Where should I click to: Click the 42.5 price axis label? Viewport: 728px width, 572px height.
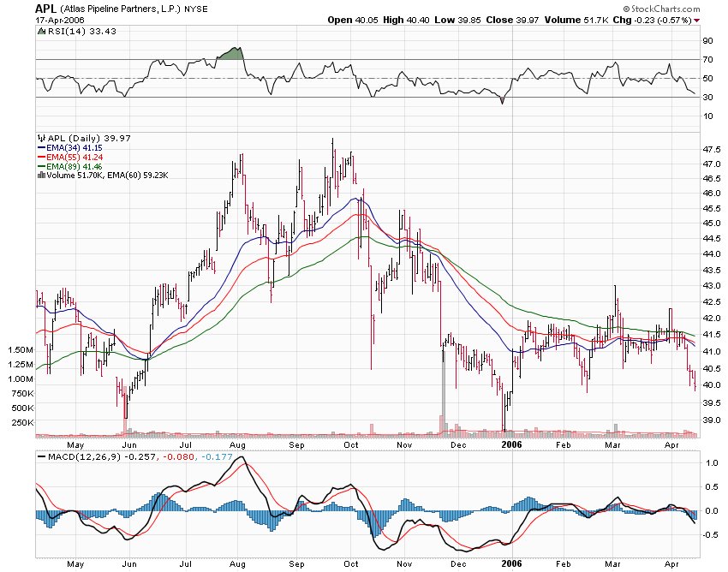tap(712, 301)
